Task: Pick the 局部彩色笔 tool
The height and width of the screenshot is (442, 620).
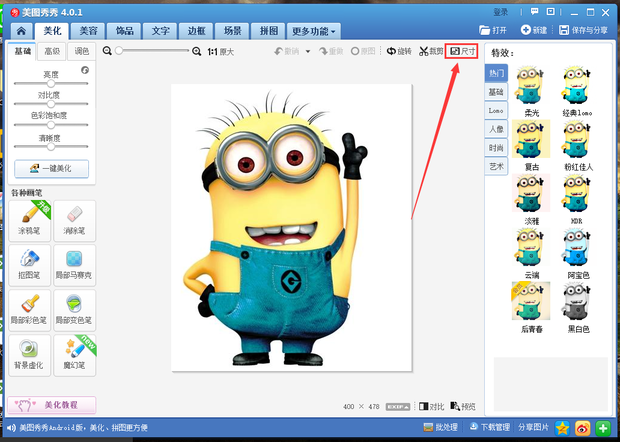Action: point(30,310)
